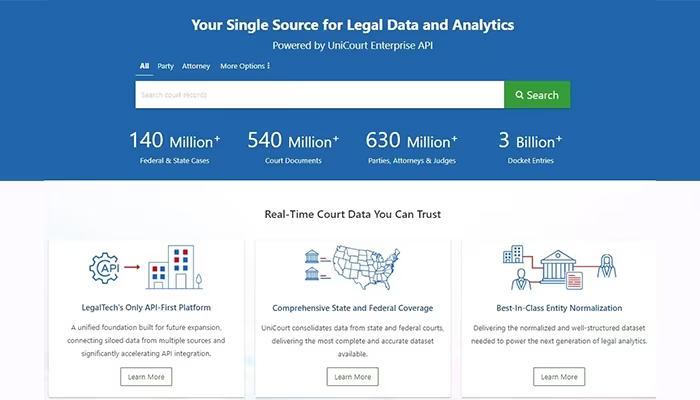Click the magnifying glass icon in Search button
700x400 pixels.
point(519,95)
